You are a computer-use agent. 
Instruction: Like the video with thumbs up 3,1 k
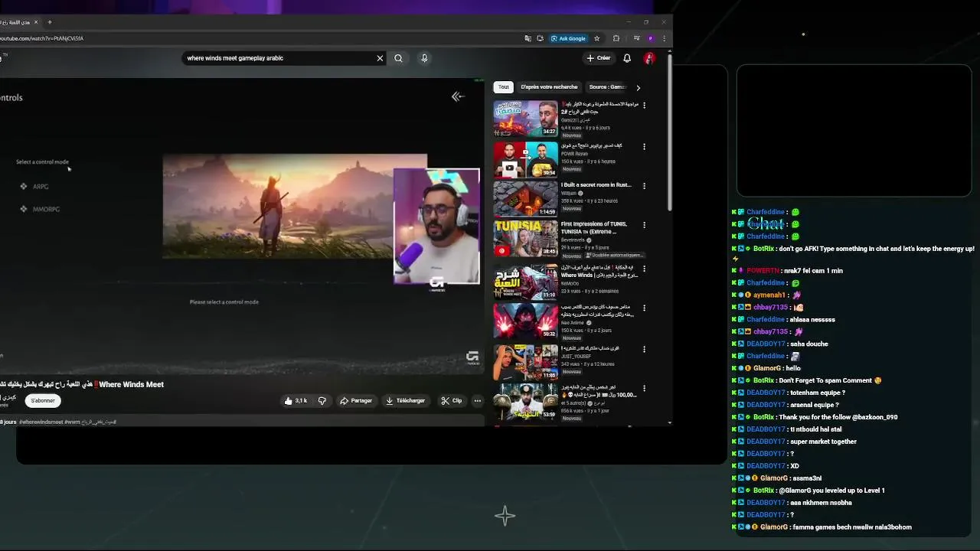[295, 400]
